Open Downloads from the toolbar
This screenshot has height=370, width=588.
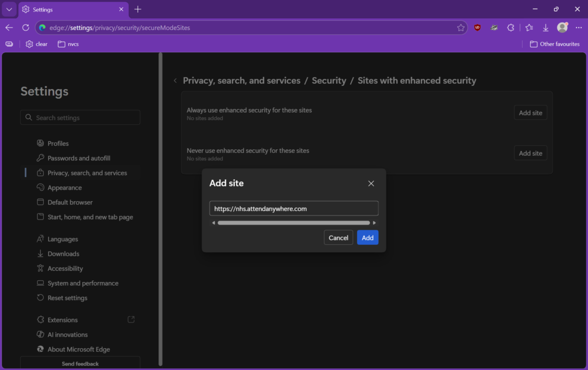pyautogui.click(x=546, y=27)
